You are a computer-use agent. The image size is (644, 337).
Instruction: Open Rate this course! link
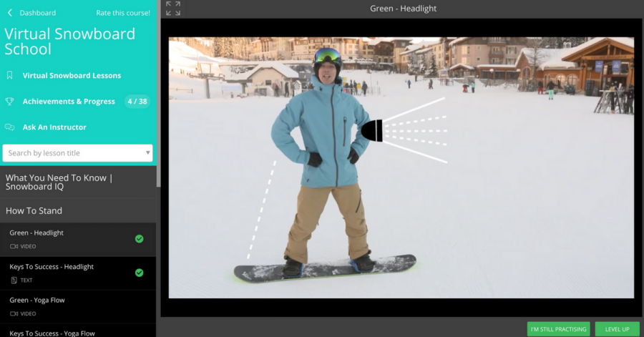pos(123,13)
